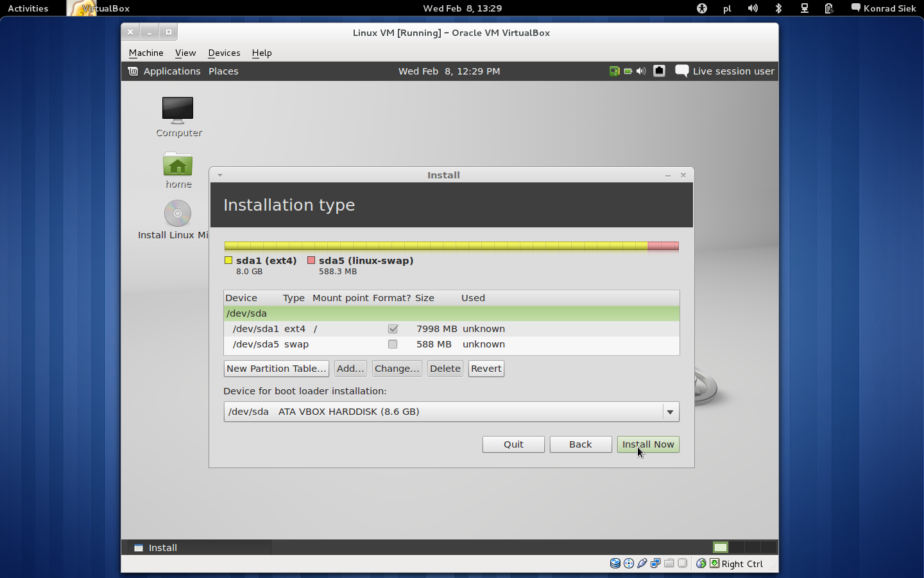Click the shared folders icon in VirtualBox status bar

coord(669,563)
